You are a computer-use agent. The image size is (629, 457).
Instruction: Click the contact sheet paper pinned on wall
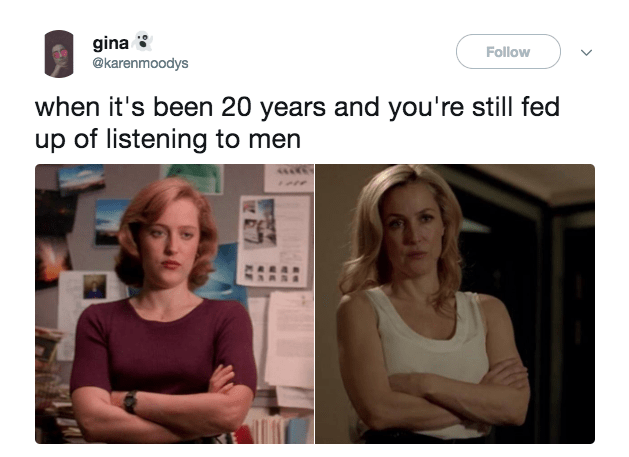(274, 241)
